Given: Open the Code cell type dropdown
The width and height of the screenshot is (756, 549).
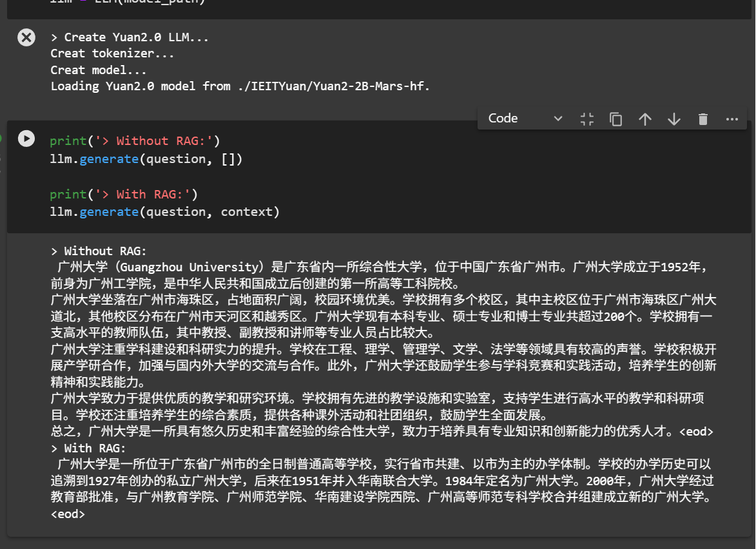Looking at the screenshot, I should 525,118.
